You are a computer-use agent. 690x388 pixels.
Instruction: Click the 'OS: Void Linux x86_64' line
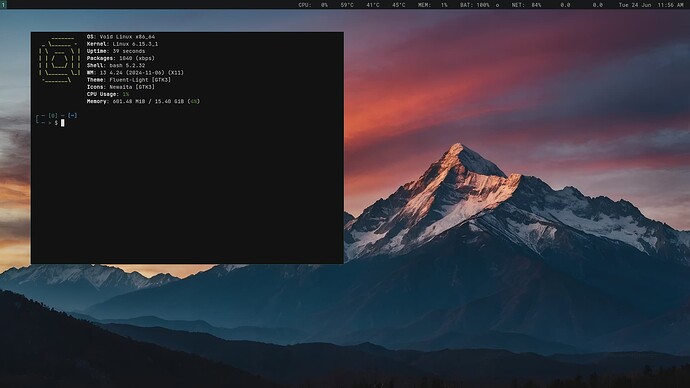tap(121, 37)
